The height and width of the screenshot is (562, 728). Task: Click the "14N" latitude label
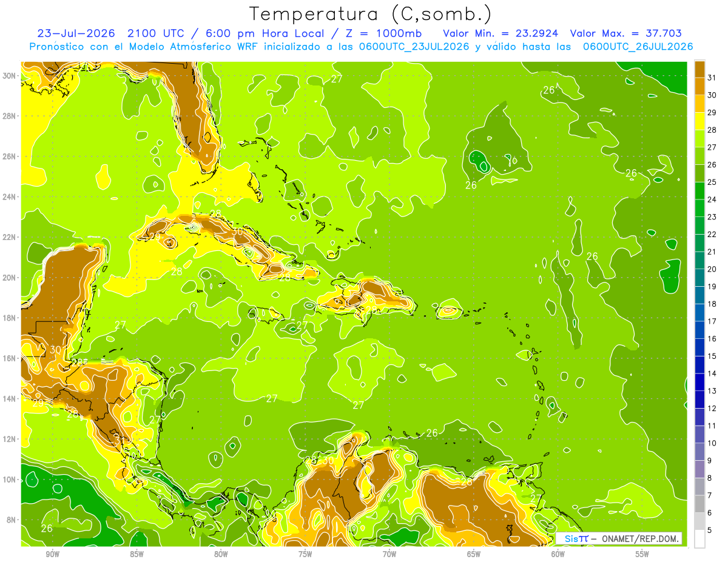click(x=10, y=399)
